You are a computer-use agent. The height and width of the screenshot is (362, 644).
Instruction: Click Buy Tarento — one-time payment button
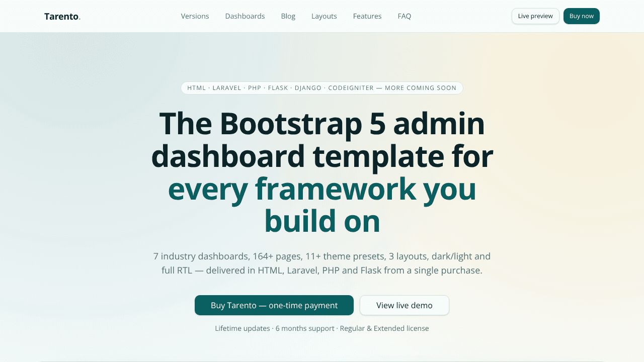[x=274, y=305]
